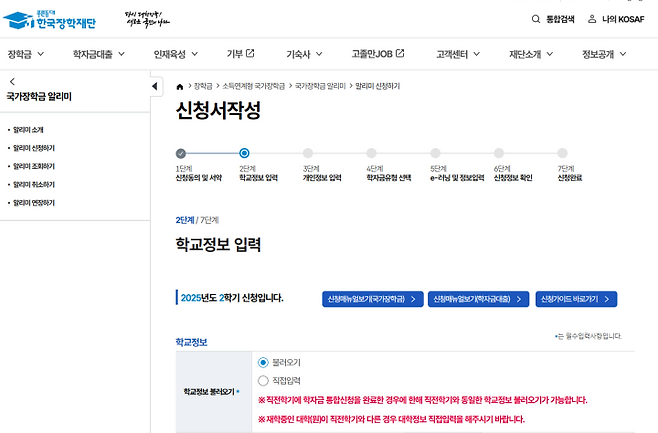Screen dimensions: 658x433
Task: Click the 2025년도 2학기 신청입니다. notice
Action: 232,298
